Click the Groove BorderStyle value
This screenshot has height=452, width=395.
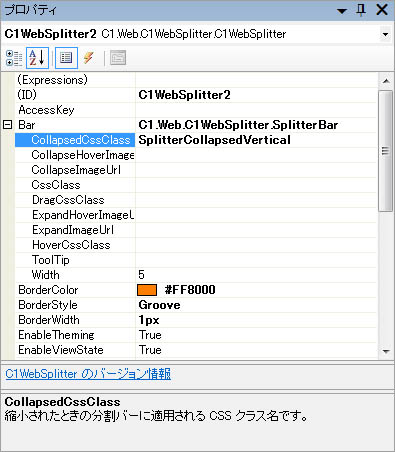tap(159, 305)
